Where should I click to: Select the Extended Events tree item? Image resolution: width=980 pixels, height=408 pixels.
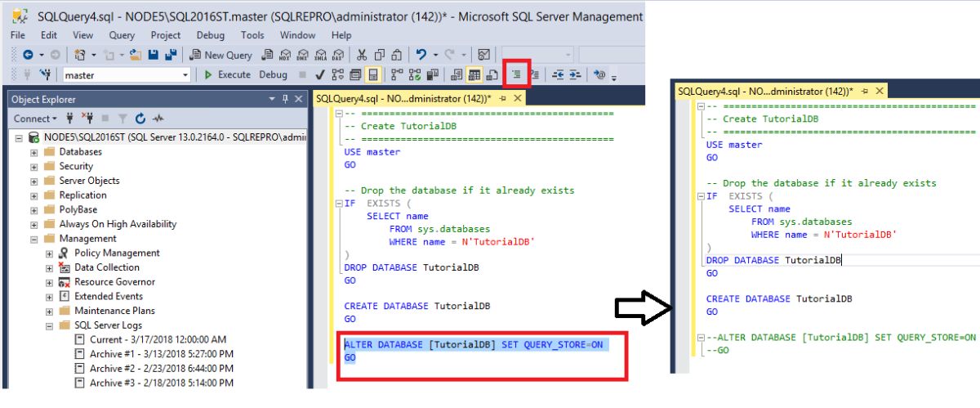click(109, 297)
